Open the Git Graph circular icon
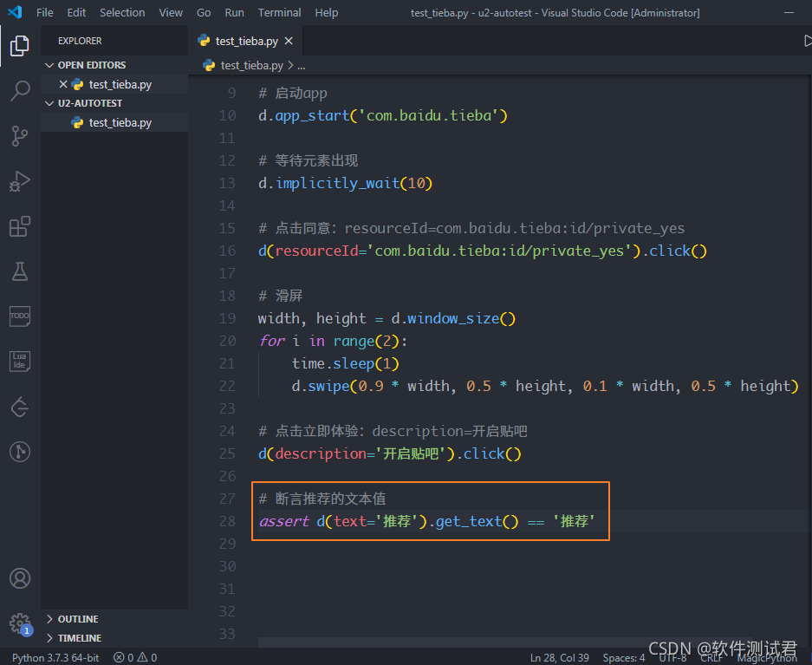 tap(20, 452)
